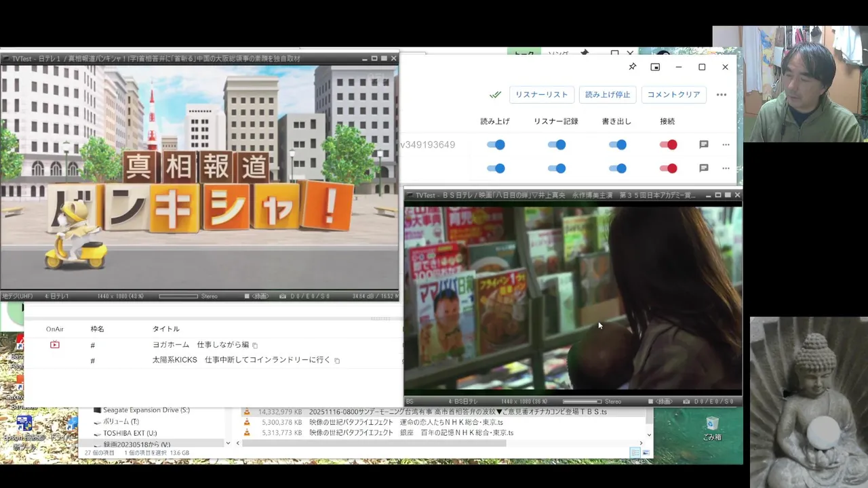The image size is (868, 488).
Task: Click コメントクリア to clear comments
Action: coord(673,95)
